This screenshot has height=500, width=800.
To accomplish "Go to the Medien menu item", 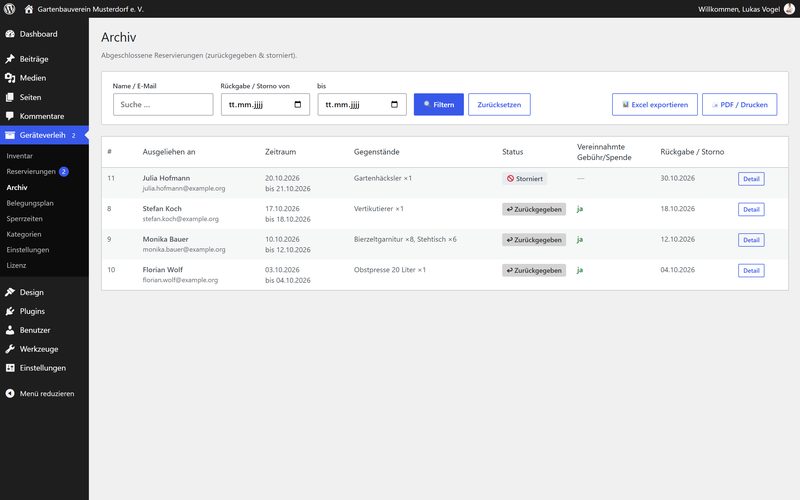I will coord(44,78).
